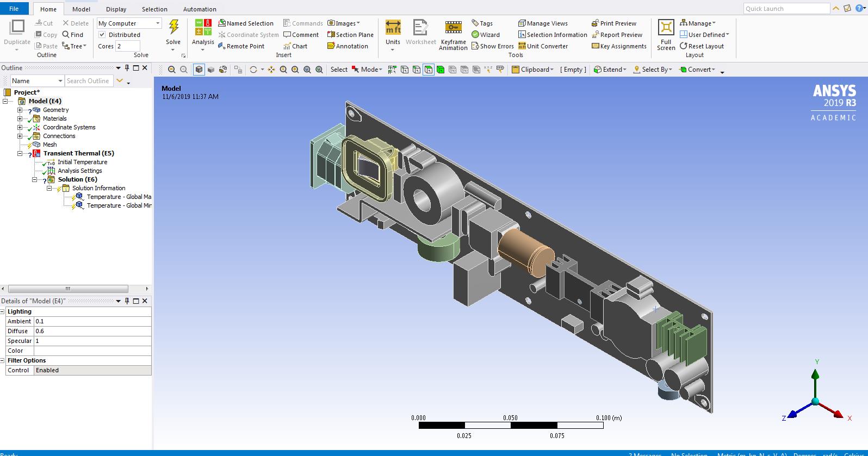Switch to the Automation ribbon tab

(200, 9)
